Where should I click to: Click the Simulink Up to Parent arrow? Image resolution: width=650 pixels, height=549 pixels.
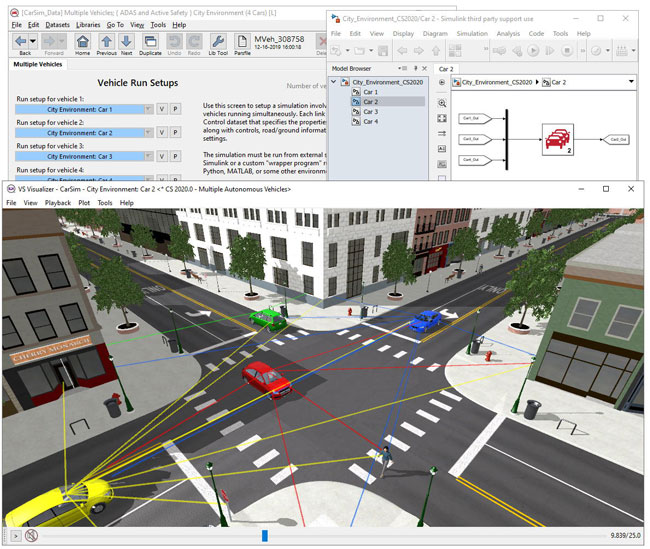coord(436,51)
